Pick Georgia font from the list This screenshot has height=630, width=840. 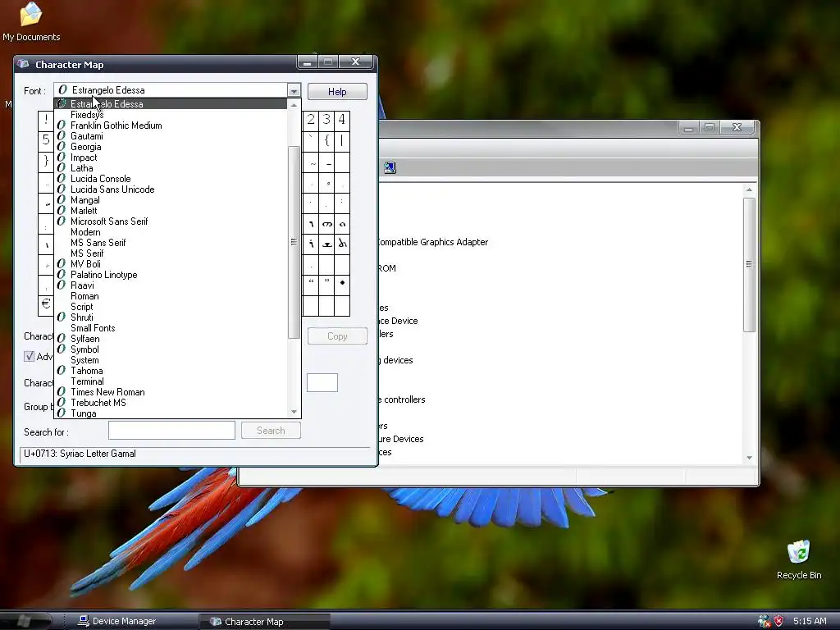[x=171, y=147]
